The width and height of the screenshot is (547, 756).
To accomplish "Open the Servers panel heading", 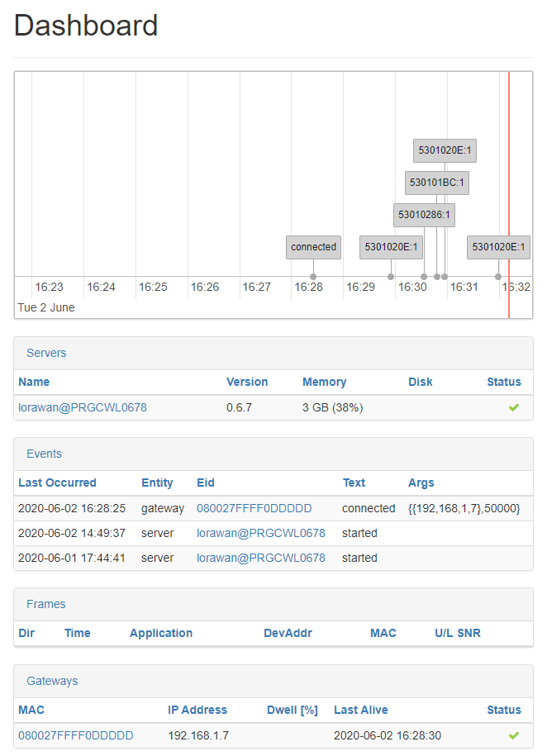I will click(46, 354).
